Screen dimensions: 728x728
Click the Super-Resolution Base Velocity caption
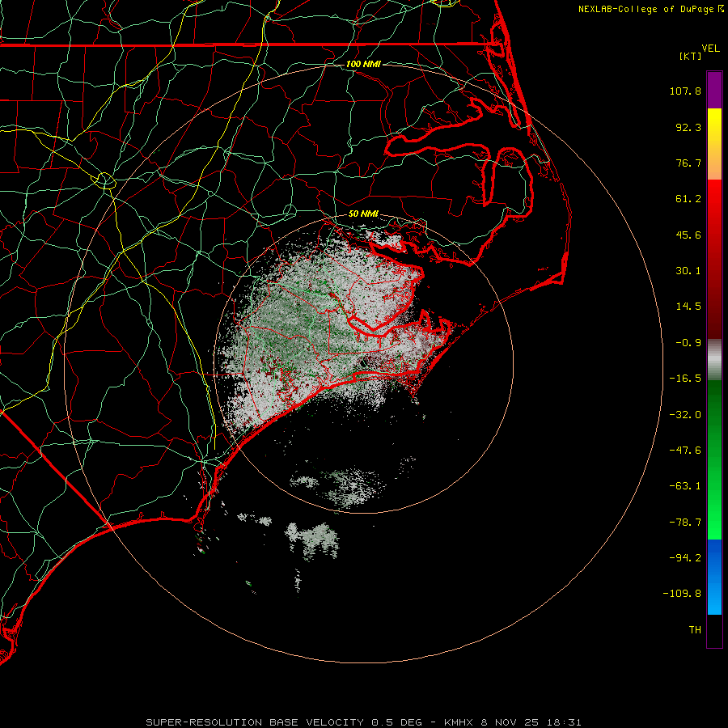point(363,722)
